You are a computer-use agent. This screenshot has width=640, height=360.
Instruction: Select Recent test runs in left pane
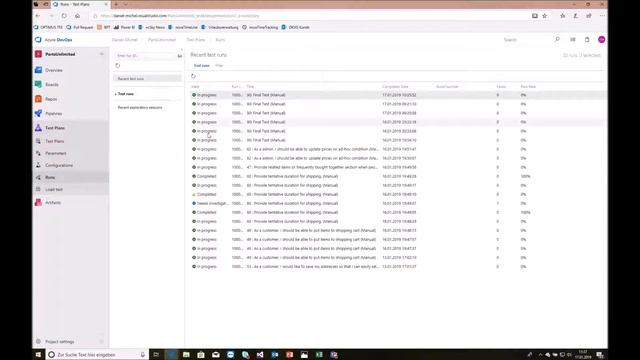(x=147, y=78)
